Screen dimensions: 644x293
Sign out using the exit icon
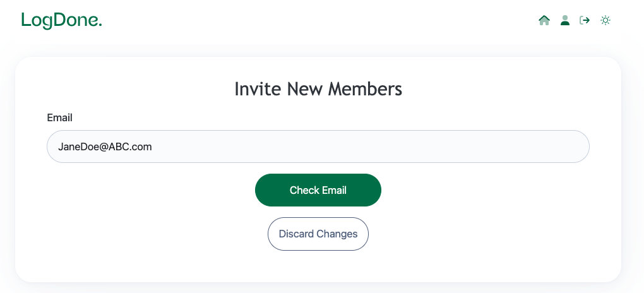coord(585,20)
